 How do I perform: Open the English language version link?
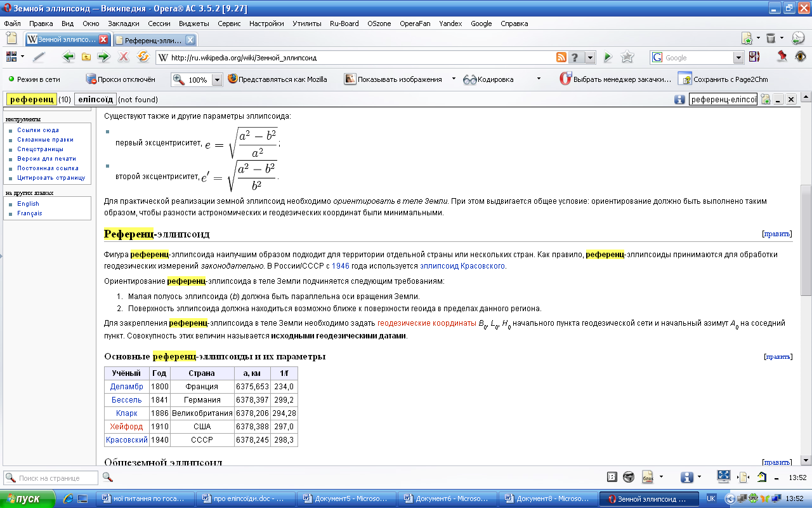[x=29, y=204]
